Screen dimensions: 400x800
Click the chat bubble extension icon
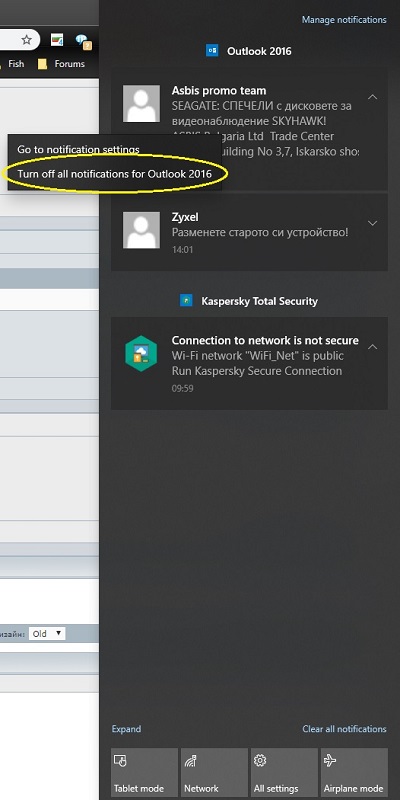click(x=83, y=41)
